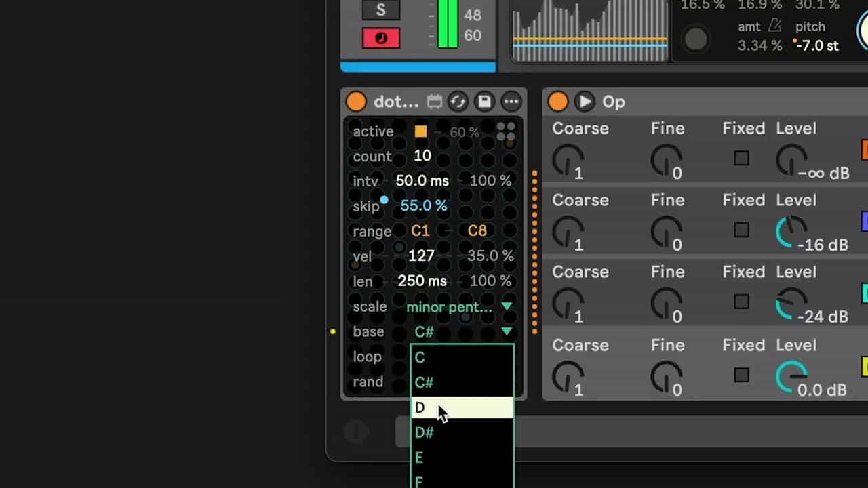Toggle the yellow active square

click(x=421, y=131)
